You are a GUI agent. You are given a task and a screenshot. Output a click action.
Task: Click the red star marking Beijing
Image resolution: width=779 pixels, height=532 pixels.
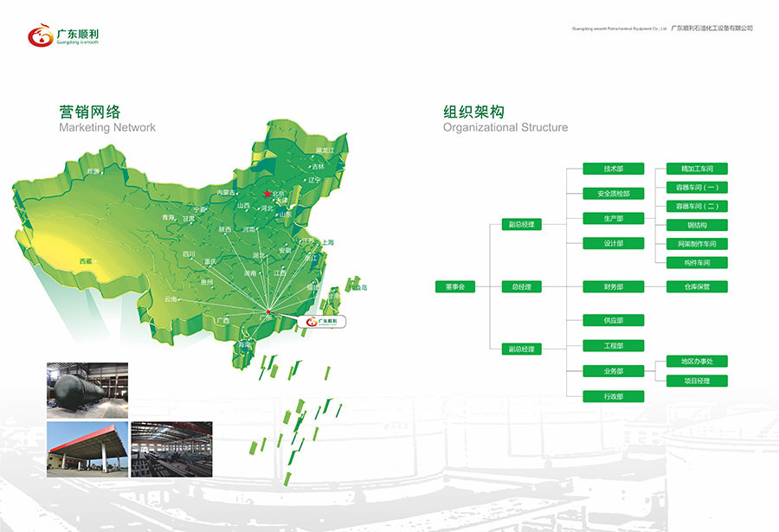[267, 194]
